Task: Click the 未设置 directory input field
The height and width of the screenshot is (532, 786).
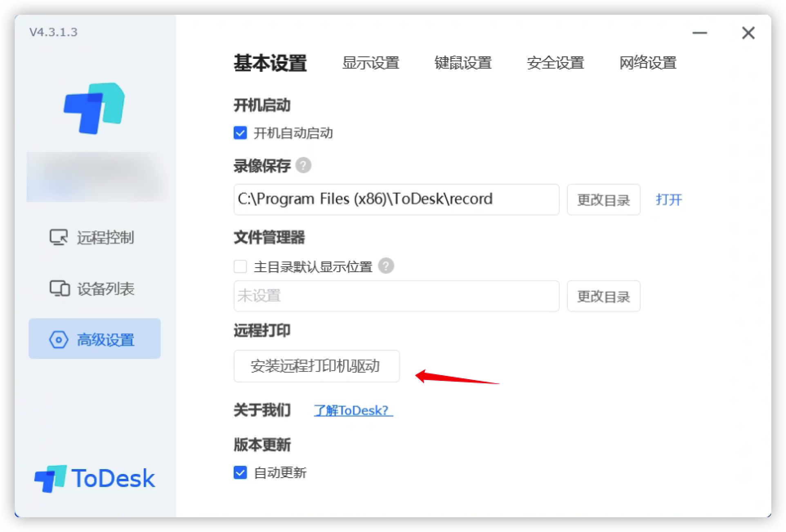Action: (x=396, y=296)
